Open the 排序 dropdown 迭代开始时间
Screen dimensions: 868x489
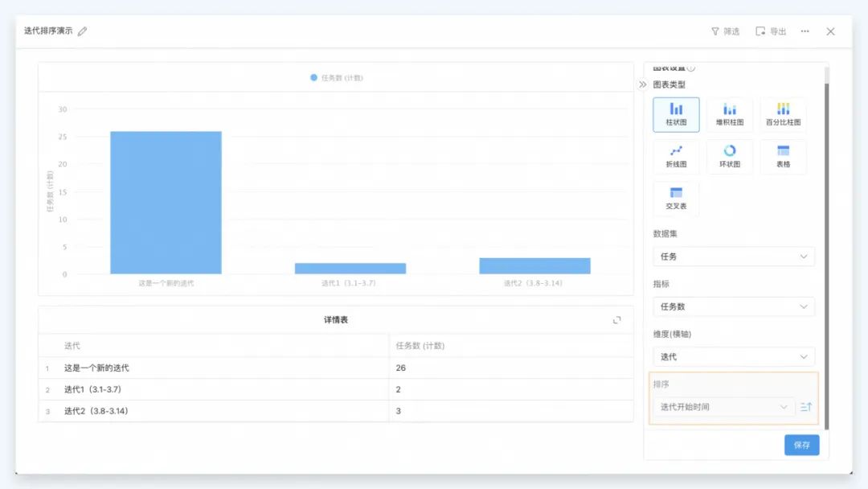(723, 407)
